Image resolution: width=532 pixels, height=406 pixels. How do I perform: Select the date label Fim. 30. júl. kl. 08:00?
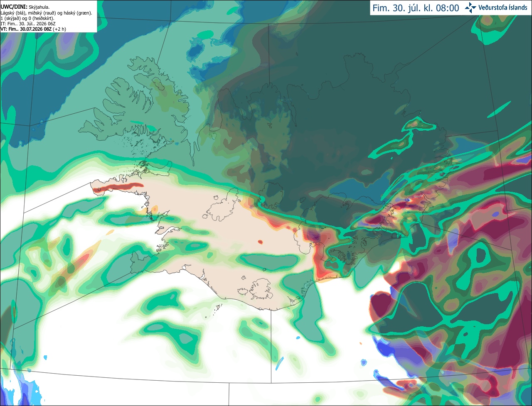pos(416,8)
